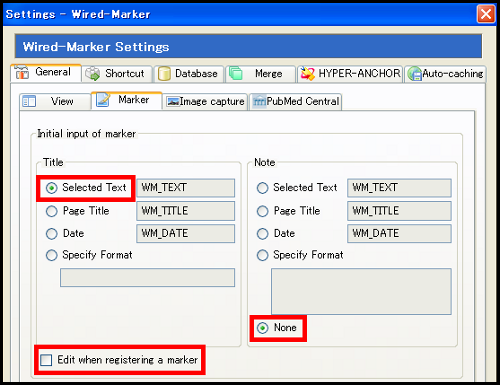Enable Edit when registering a marker

46,360
